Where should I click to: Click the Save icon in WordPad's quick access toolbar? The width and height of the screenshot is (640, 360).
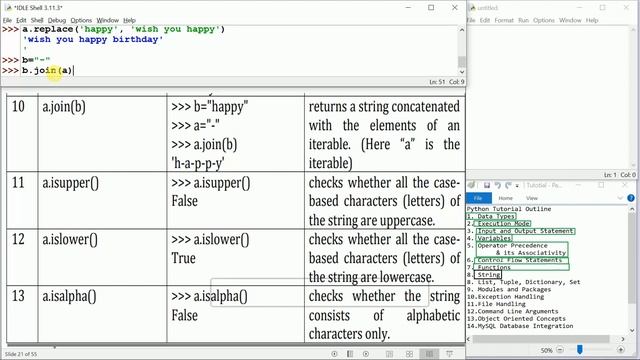point(487,185)
